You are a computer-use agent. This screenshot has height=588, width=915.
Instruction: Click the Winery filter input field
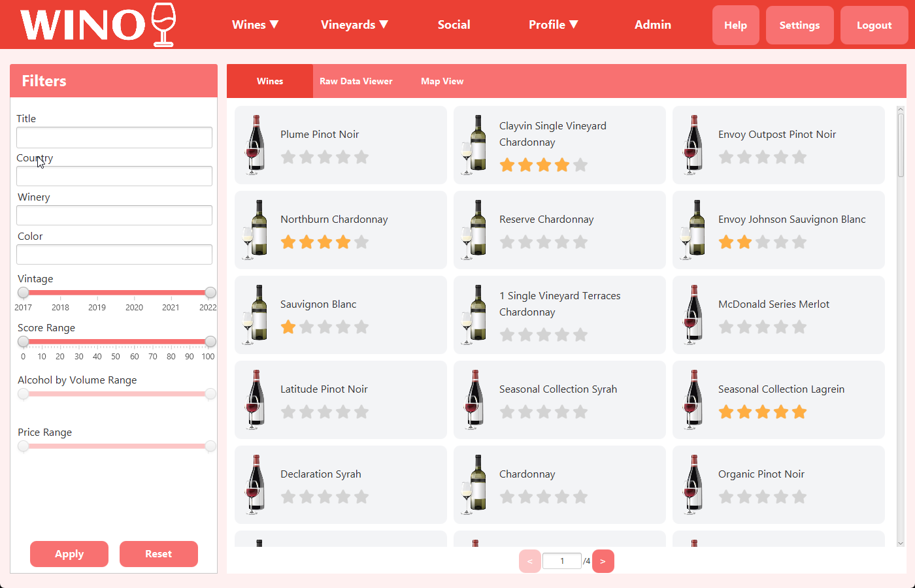tap(114, 215)
